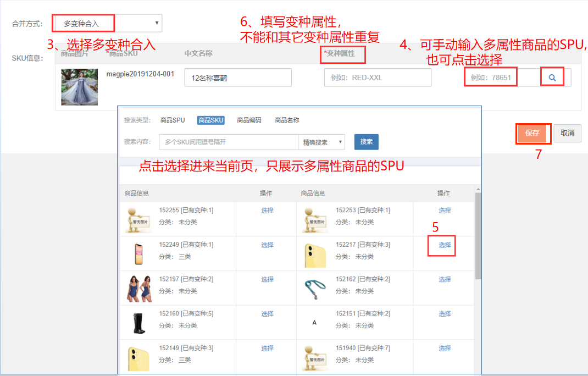Viewport: 588px width, 376px height.
Task: Select 商品SPU search type
Action: pyautogui.click(x=173, y=120)
